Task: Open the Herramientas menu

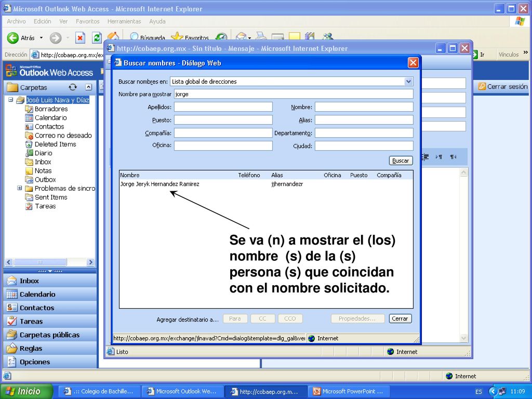Action: coord(124,21)
